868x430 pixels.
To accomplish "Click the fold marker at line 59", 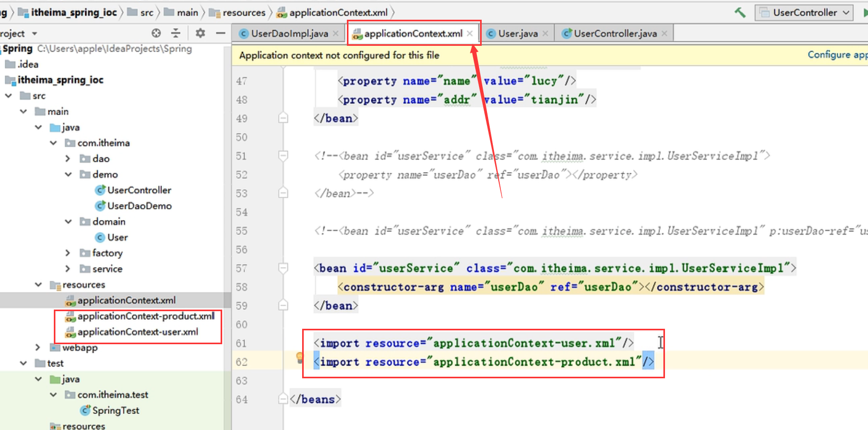I will pyautogui.click(x=283, y=305).
